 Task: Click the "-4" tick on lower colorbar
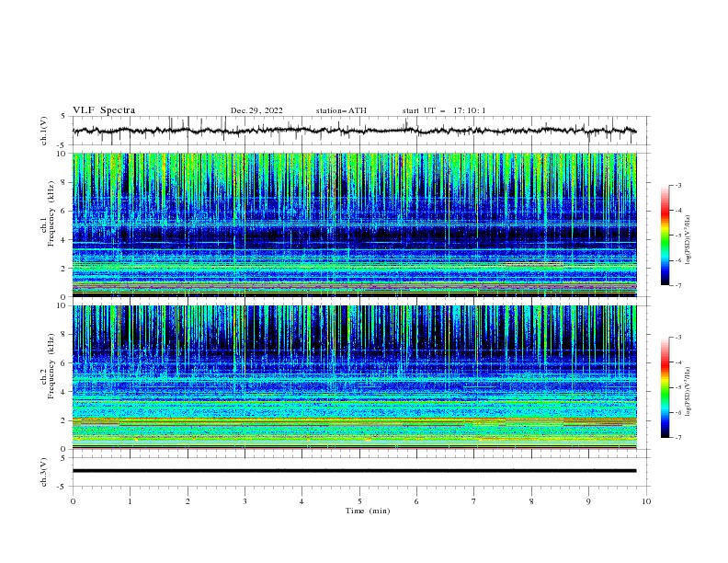tap(677, 362)
